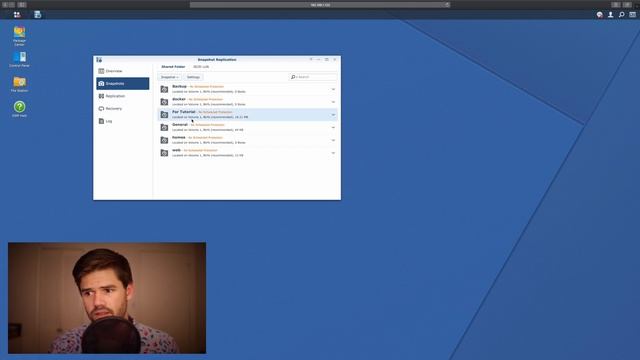640x360 pixels.
Task: Click the homes folder snapshot icon
Action: pos(164,140)
